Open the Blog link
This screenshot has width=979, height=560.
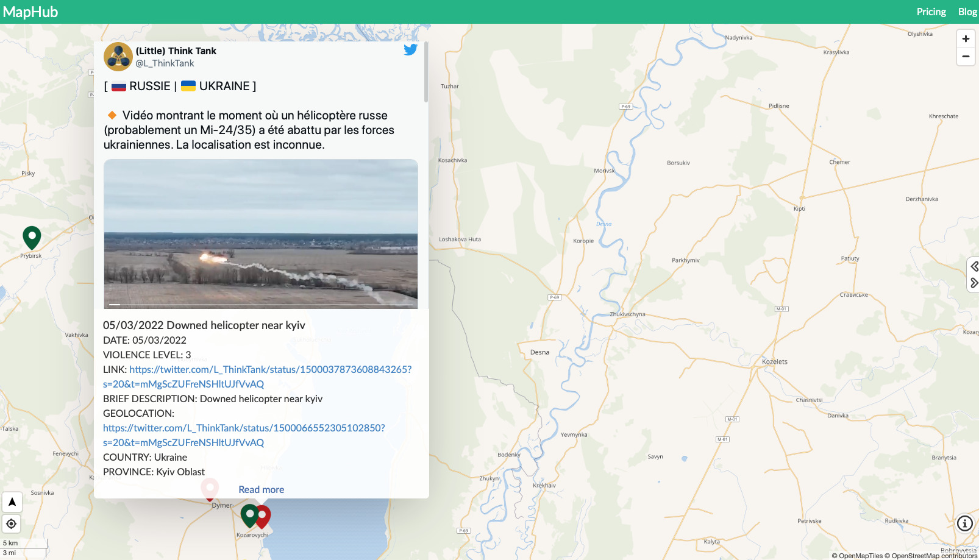coord(967,12)
